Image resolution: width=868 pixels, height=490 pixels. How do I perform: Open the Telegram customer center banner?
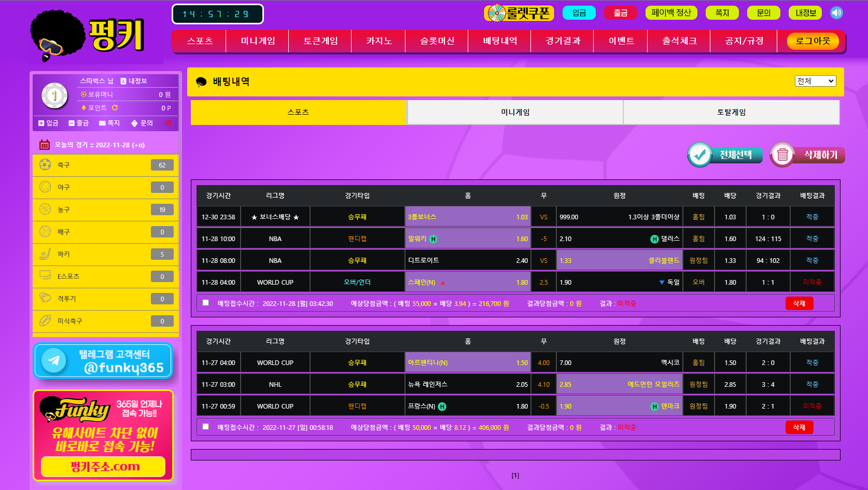103,361
